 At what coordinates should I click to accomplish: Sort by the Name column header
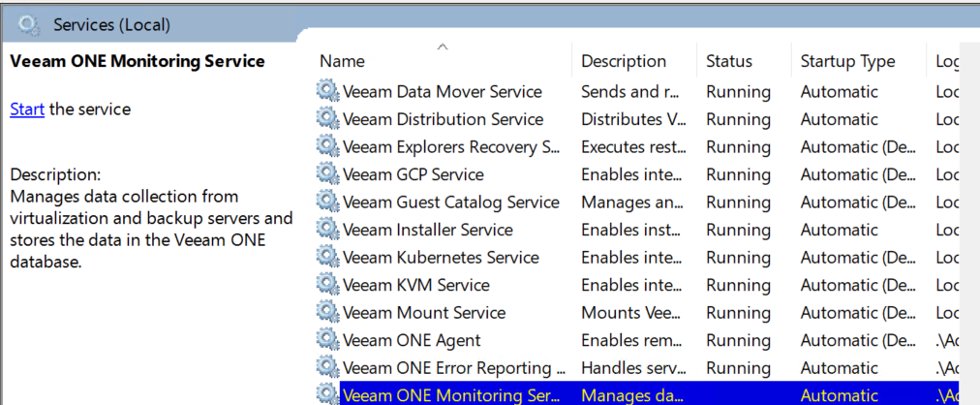342,61
